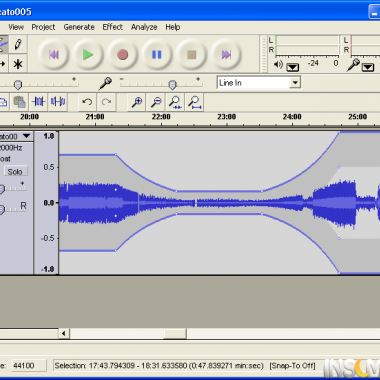
Task: Open the Project menu
Action: pos(43,27)
